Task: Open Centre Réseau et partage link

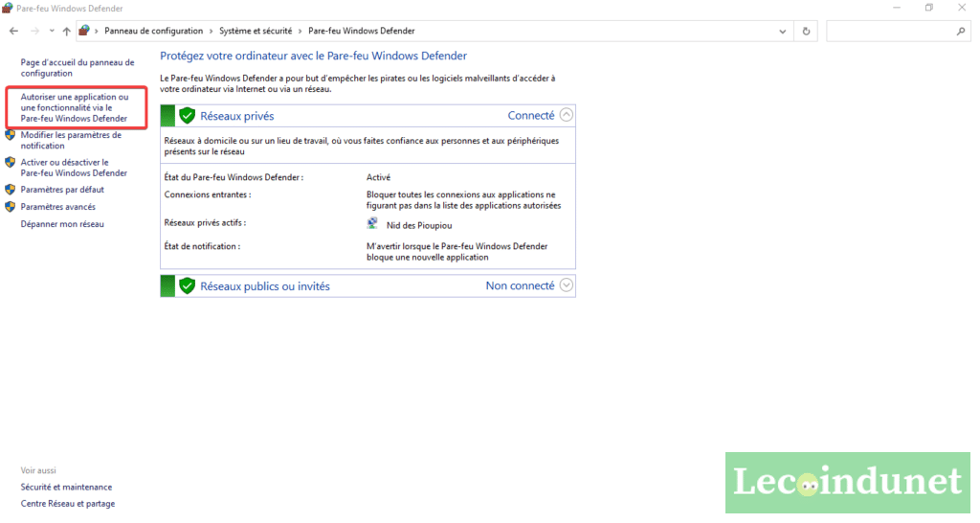Action: [x=68, y=504]
